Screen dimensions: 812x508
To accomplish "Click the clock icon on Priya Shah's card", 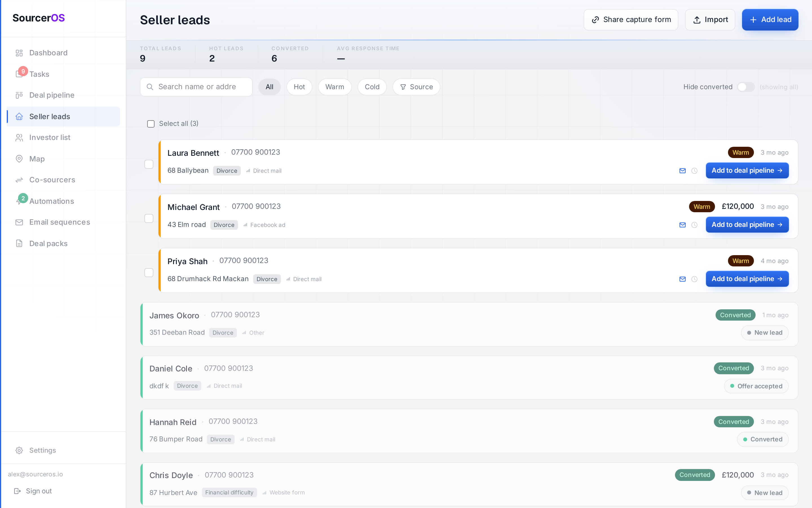I will click(x=694, y=279).
